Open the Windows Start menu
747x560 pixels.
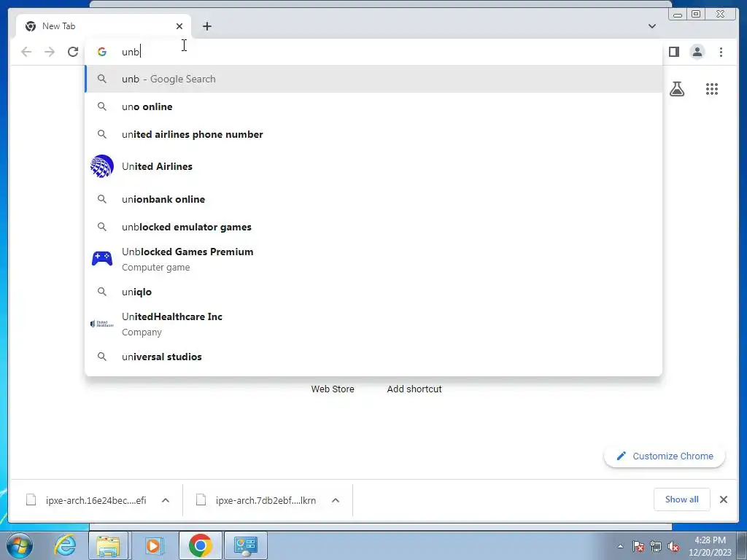(x=19, y=545)
